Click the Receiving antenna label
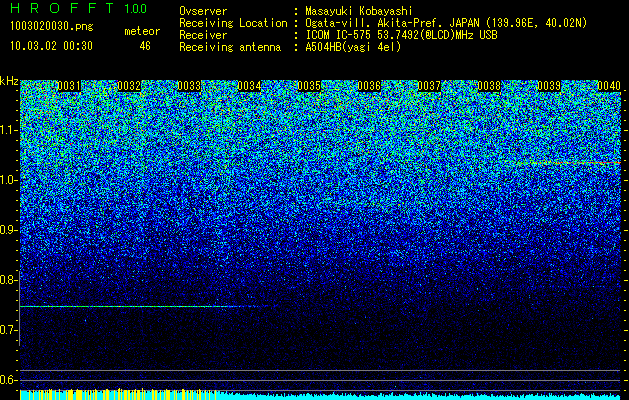Image resolution: width=629 pixels, height=400 pixels. pos(230,47)
